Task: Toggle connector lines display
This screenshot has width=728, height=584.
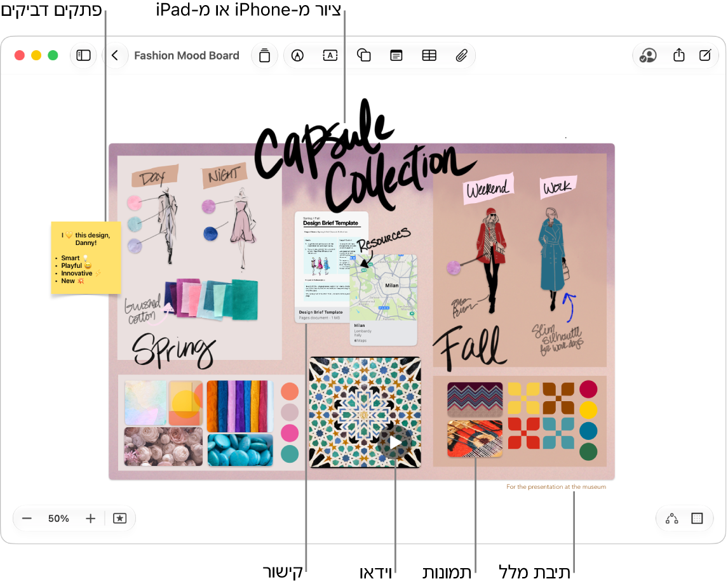Action: tap(672, 519)
